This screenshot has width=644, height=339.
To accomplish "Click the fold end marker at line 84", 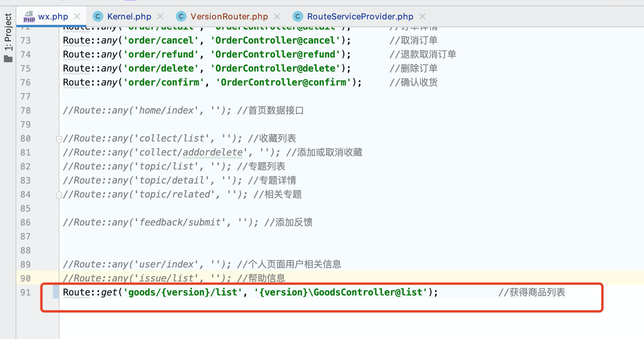I will tap(59, 194).
